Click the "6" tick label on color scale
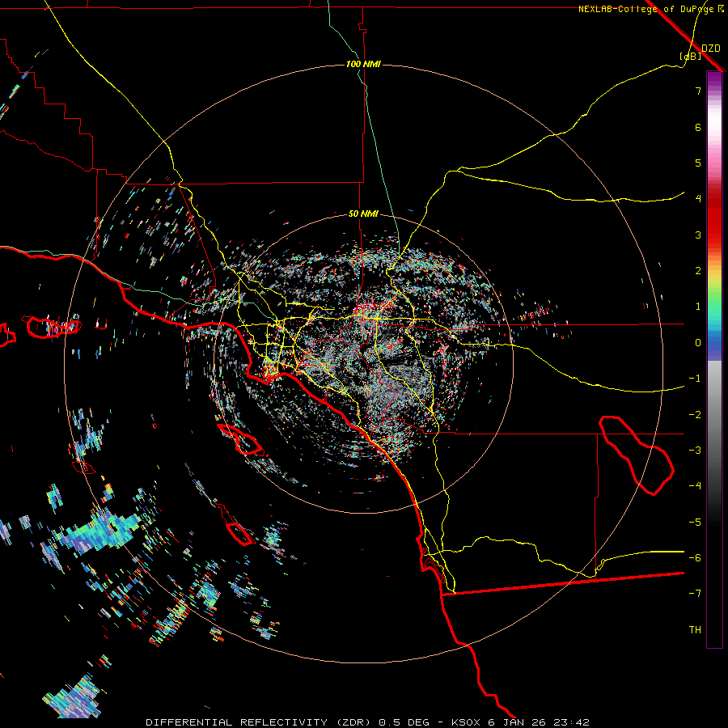The height and width of the screenshot is (728, 728). pos(698,127)
